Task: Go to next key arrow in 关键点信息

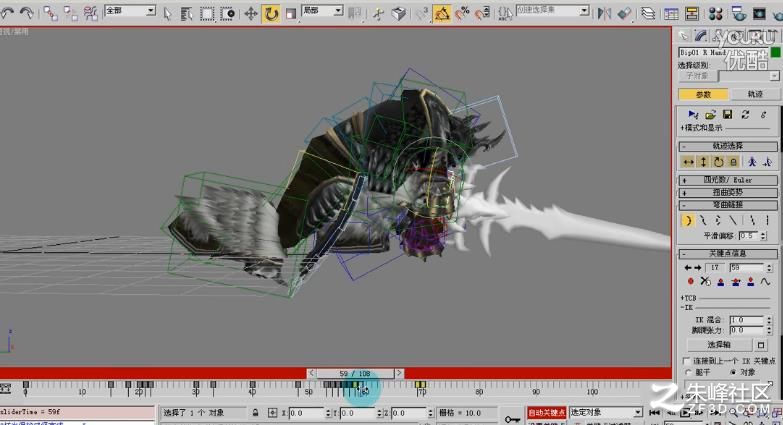Action: [x=697, y=268]
